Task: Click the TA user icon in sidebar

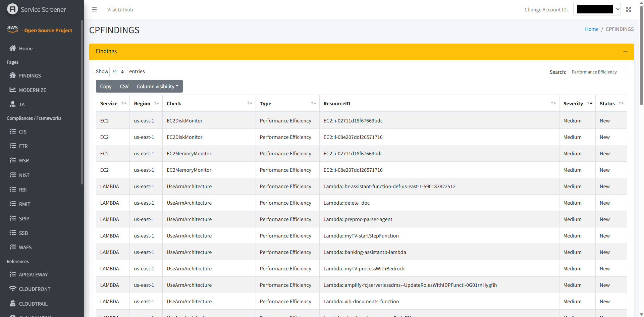Action: (13, 104)
